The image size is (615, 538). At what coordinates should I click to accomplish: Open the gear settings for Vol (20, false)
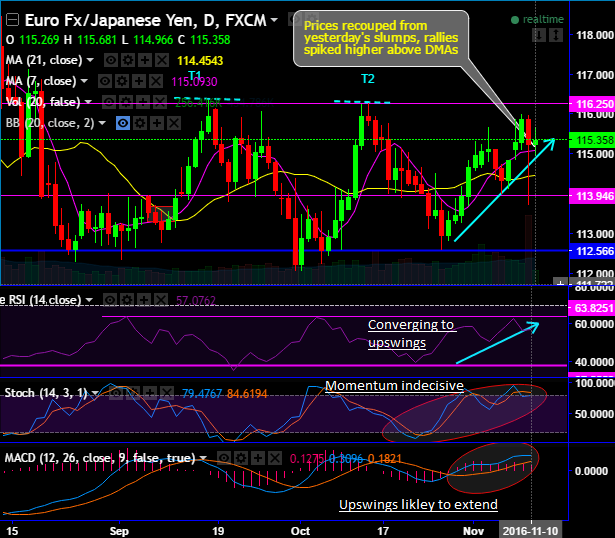[126, 102]
